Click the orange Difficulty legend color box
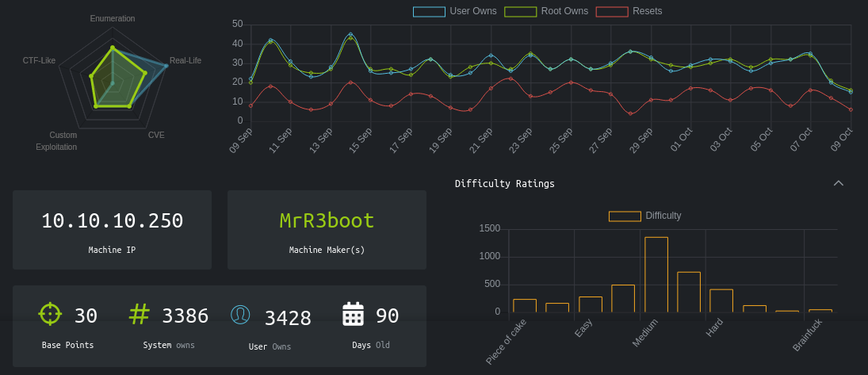This screenshot has height=375, width=868. (x=625, y=216)
